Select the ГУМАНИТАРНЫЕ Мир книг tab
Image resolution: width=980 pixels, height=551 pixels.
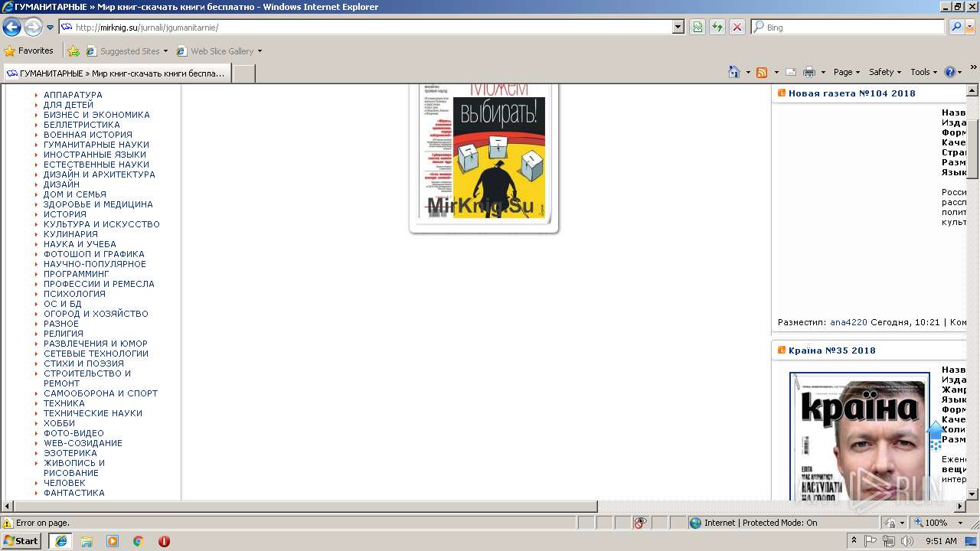click(116, 73)
